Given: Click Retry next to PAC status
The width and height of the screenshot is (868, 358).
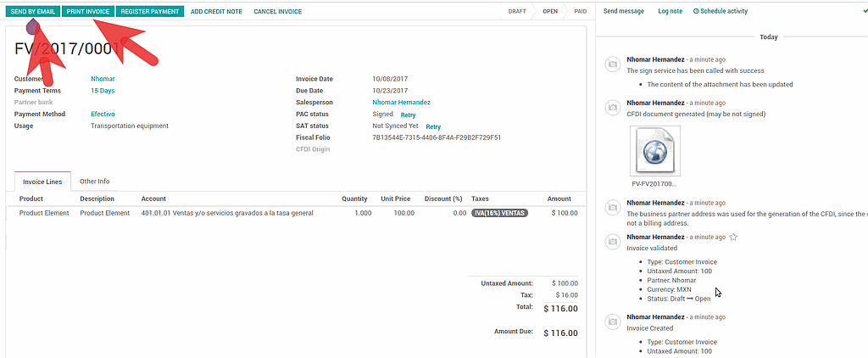Looking at the screenshot, I should click(x=408, y=115).
